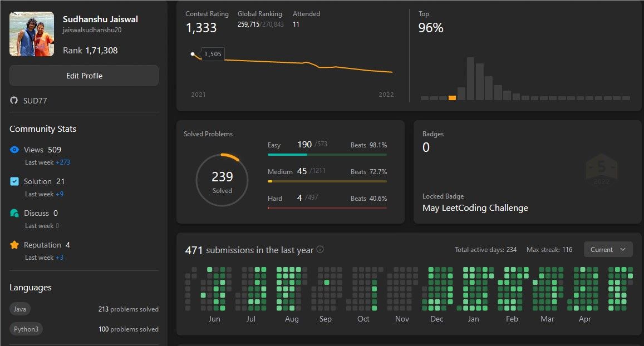644x346 pixels.
Task: Click the Views Last week +273 text
Action: point(47,162)
